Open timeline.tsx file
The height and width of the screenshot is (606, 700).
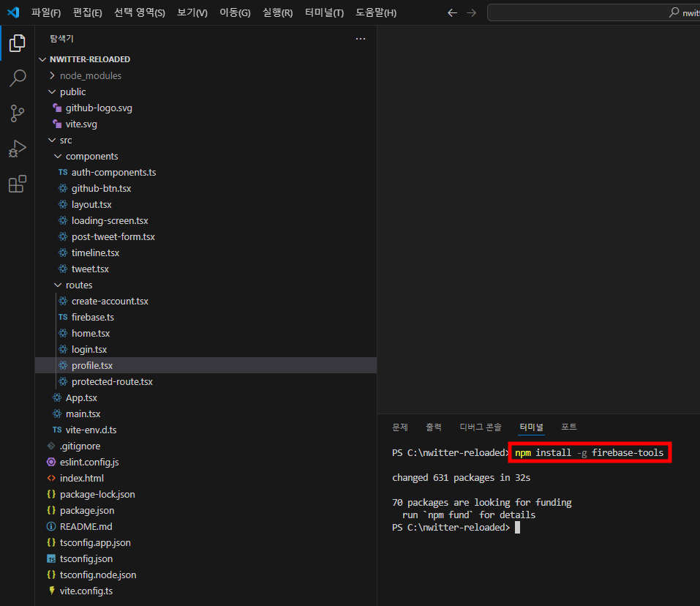pyautogui.click(x=206, y=252)
